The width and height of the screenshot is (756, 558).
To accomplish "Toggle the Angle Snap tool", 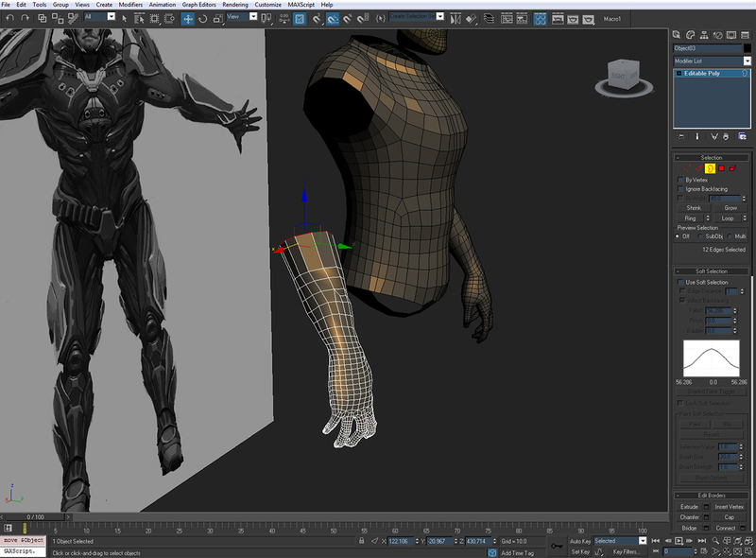I will click(333, 19).
